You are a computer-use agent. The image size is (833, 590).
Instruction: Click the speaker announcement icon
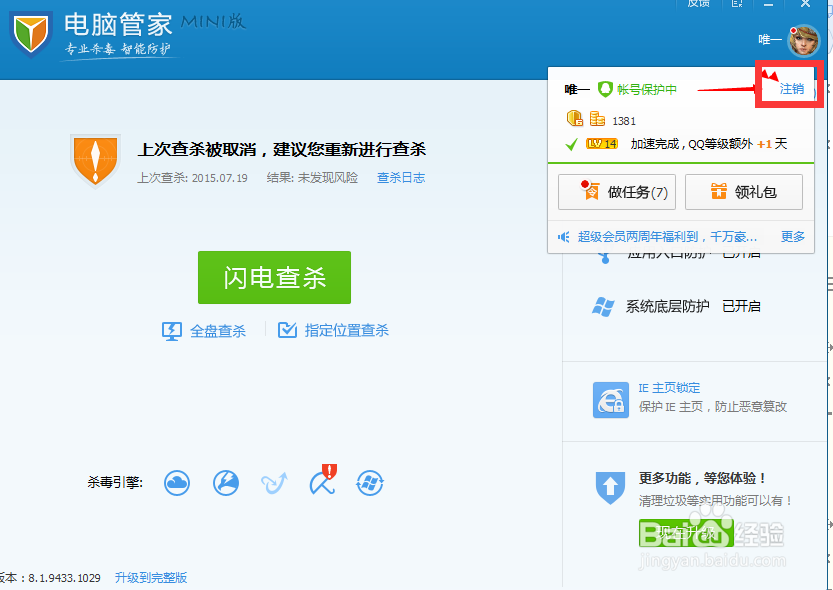pos(564,237)
